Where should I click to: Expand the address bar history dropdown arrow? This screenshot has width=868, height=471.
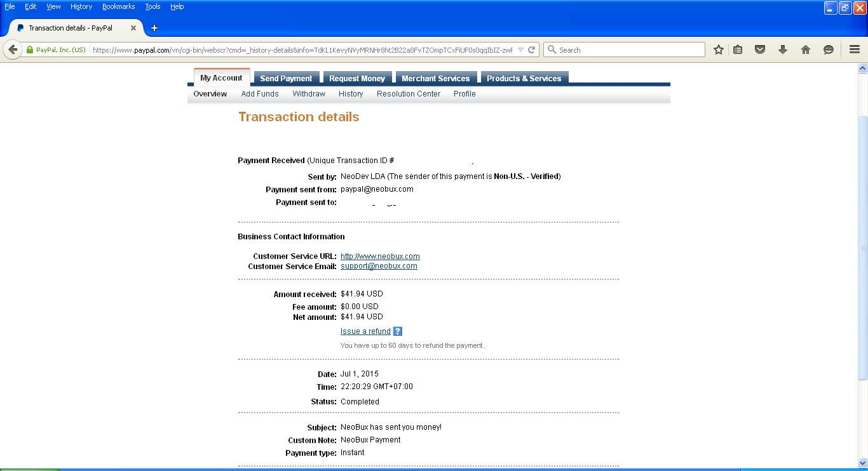[520, 50]
